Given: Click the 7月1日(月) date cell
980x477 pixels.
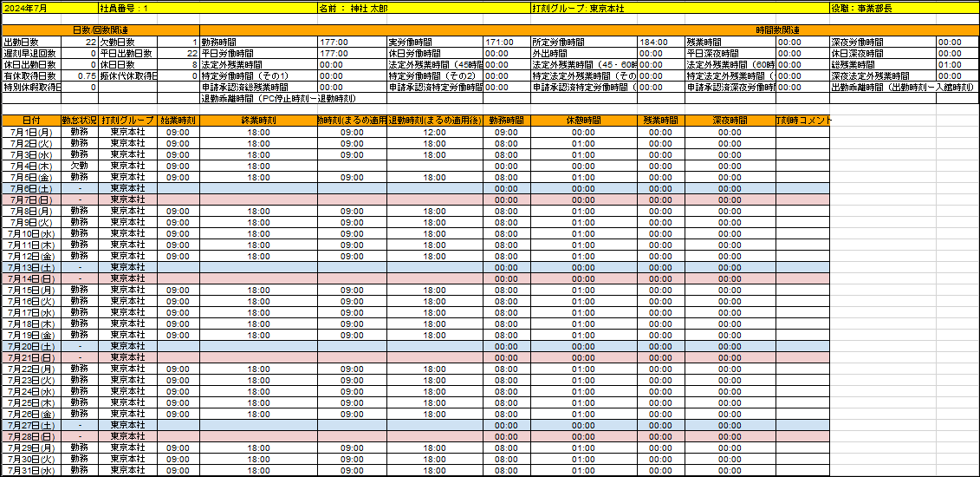Looking at the screenshot, I should click(30, 132).
